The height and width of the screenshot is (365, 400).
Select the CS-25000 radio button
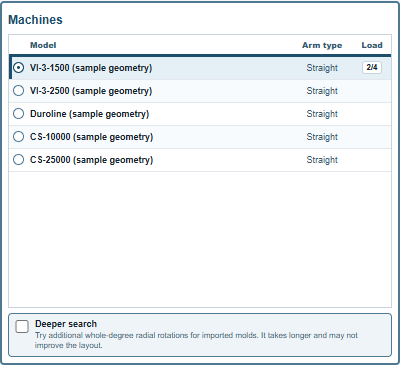[x=18, y=160]
